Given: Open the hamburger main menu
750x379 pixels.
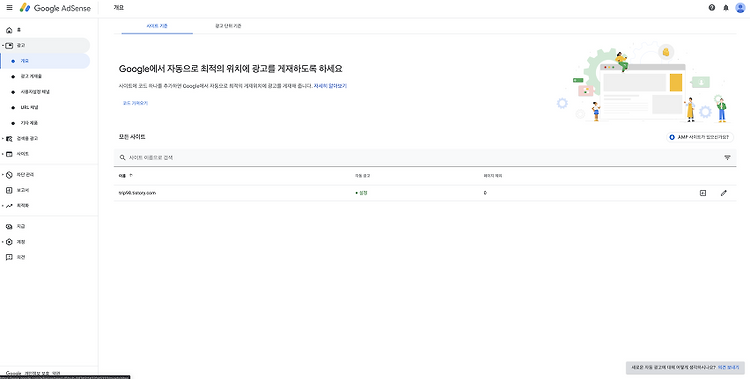Looking at the screenshot, I should [x=9, y=8].
